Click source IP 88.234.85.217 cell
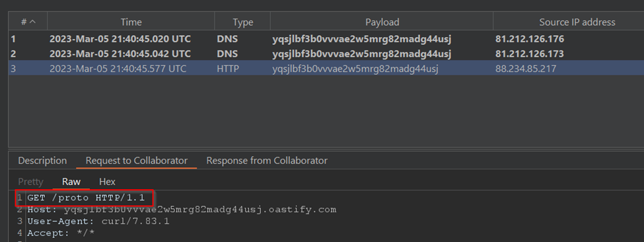Viewport: 644px width, 242px height. [526, 69]
